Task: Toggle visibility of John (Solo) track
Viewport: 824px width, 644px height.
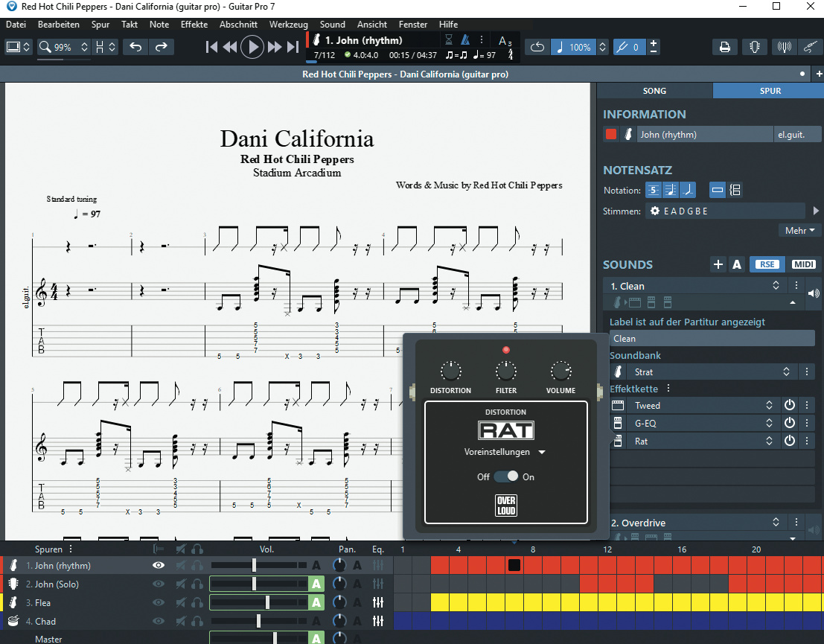Action: (x=158, y=584)
